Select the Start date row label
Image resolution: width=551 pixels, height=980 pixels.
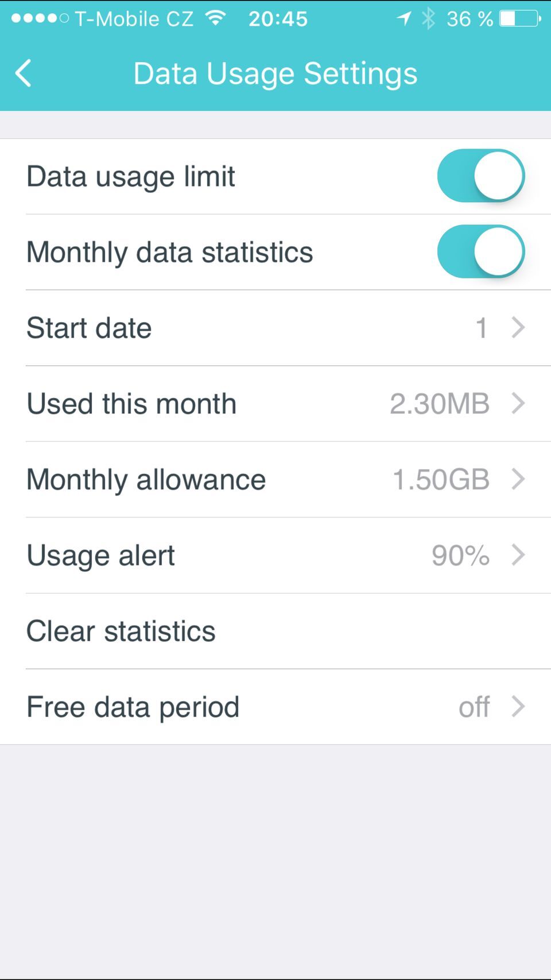tap(89, 328)
